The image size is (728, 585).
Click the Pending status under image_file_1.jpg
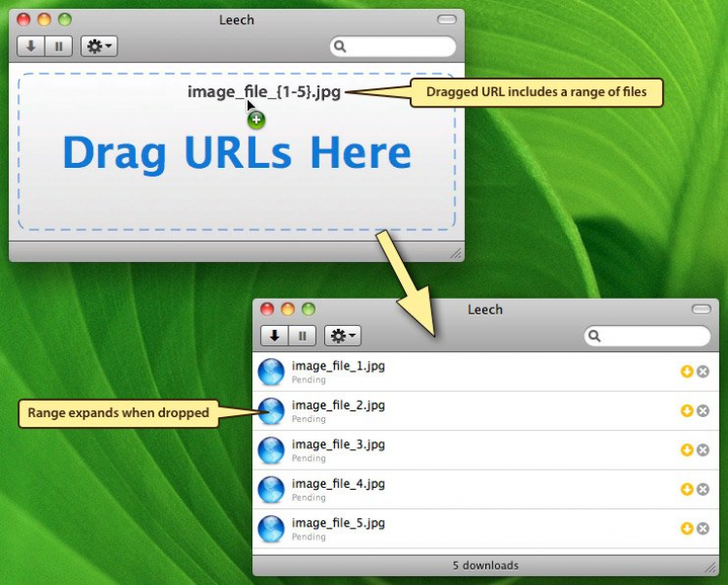point(309,380)
